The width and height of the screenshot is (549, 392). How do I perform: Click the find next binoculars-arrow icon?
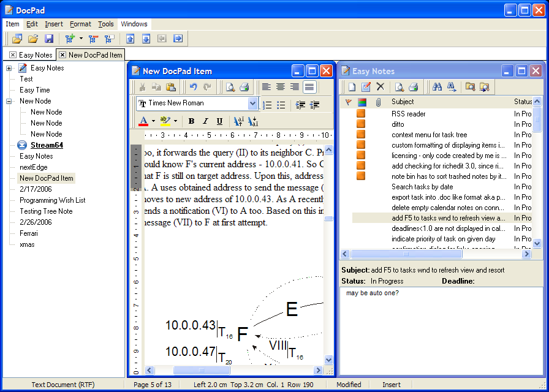tap(452, 87)
